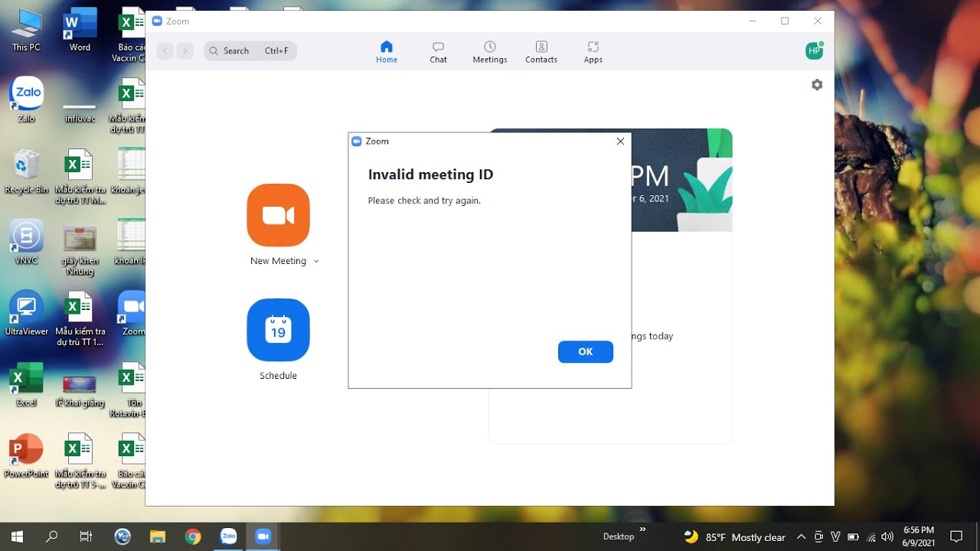Open the UltraViewer desktop shortcut
Screen dimensions: 980x551
pyautogui.click(x=26, y=313)
